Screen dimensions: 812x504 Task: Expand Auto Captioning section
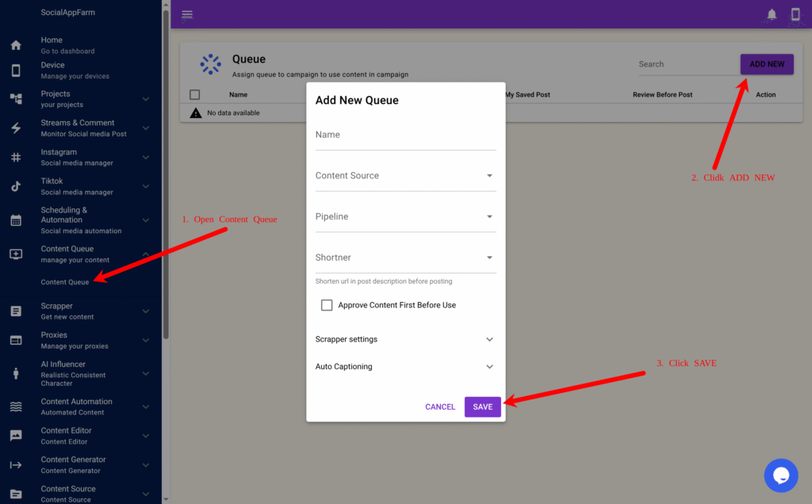(x=405, y=367)
